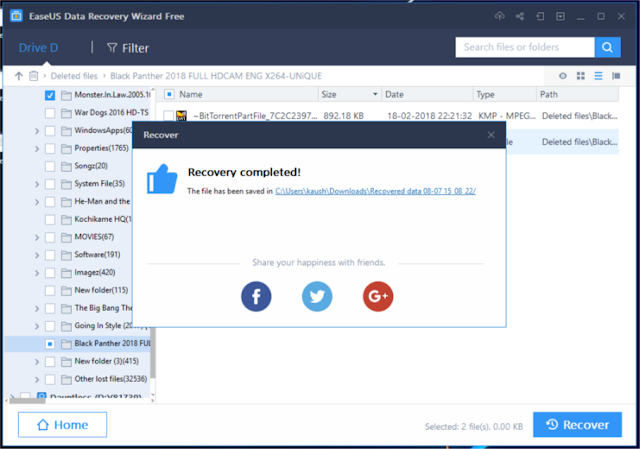Toggle the Black Panther 2018 folder checkbox
Screen dimensions: 640x449
tap(50, 344)
